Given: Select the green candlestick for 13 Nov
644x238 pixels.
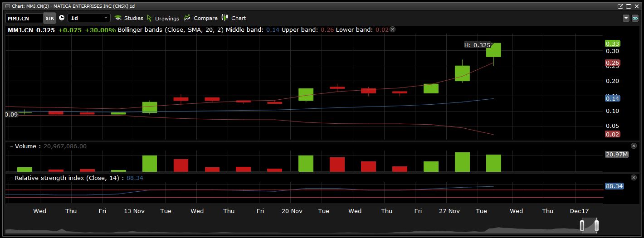Looking at the screenshot, I should [150, 107].
